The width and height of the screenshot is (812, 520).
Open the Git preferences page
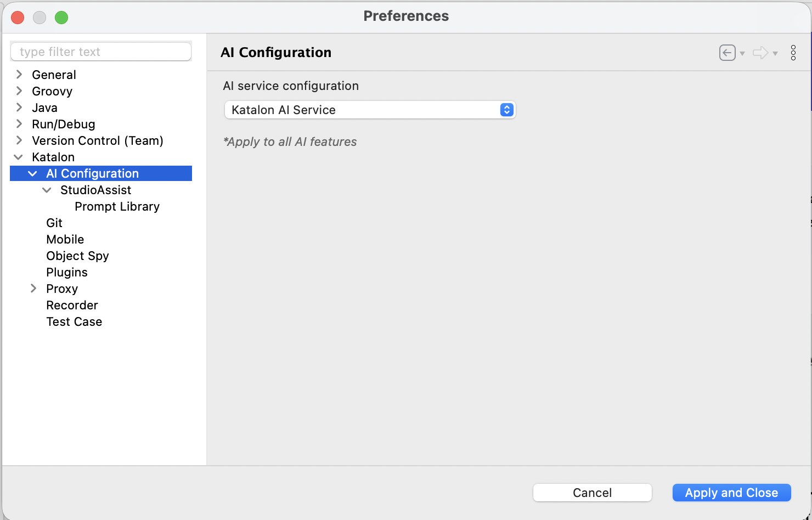(x=54, y=223)
